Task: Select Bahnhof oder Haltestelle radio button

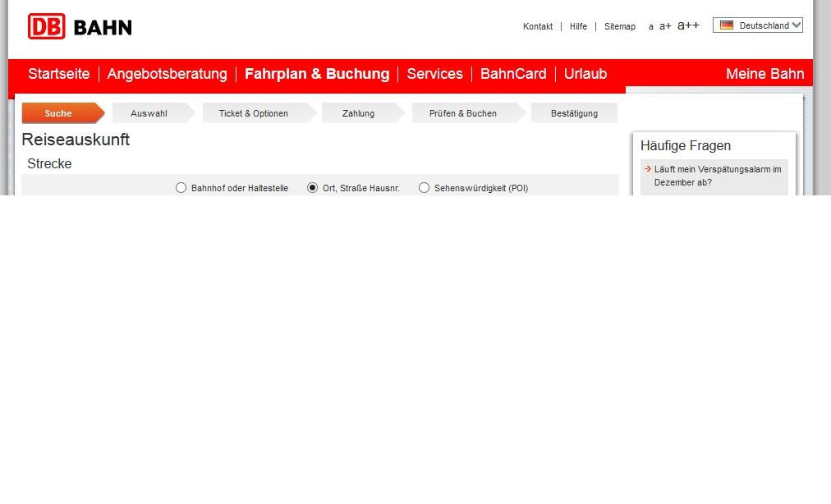Action: [181, 188]
